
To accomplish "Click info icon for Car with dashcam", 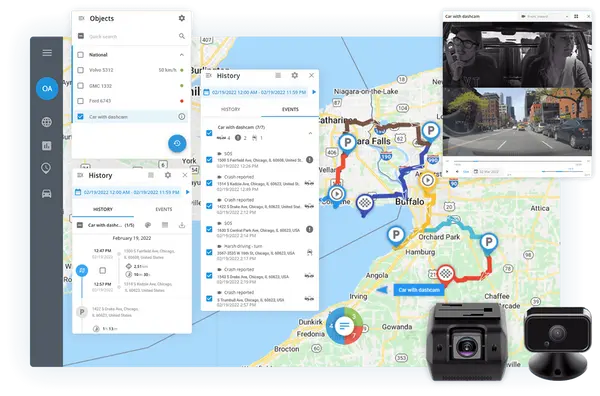I will pyautogui.click(x=182, y=116).
